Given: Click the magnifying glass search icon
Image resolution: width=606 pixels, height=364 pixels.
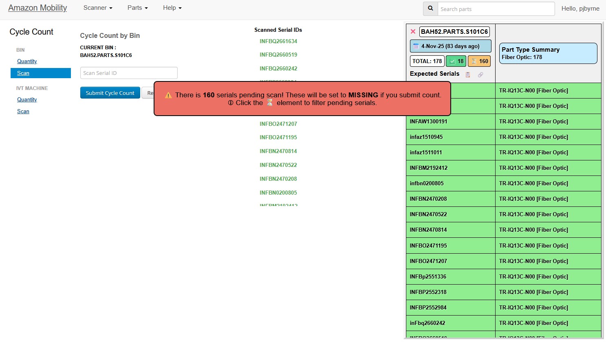Looking at the screenshot, I should pyautogui.click(x=430, y=9).
